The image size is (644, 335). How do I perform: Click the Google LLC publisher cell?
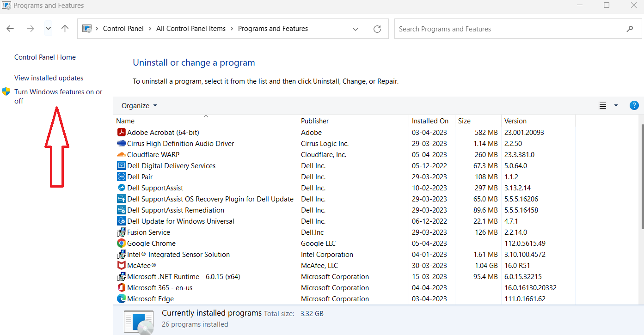click(318, 244)
